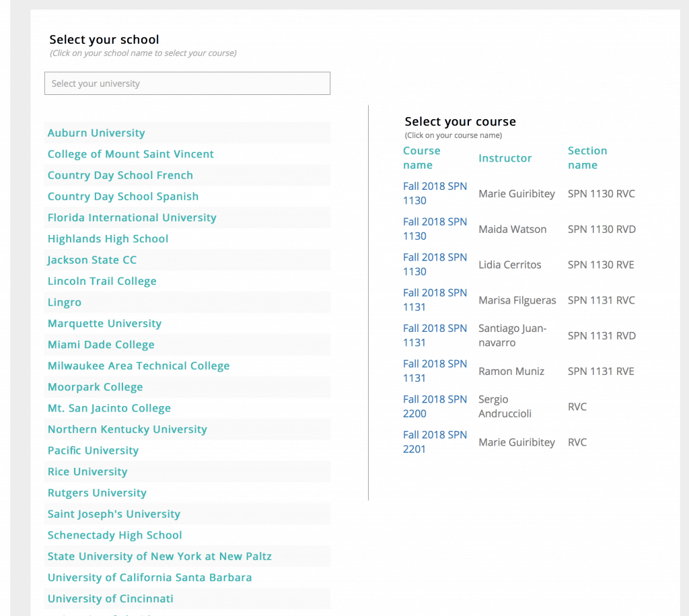The width and height of the screenshot is (689, 616).
Task: Select Miami Dade College
Action: 101,345
